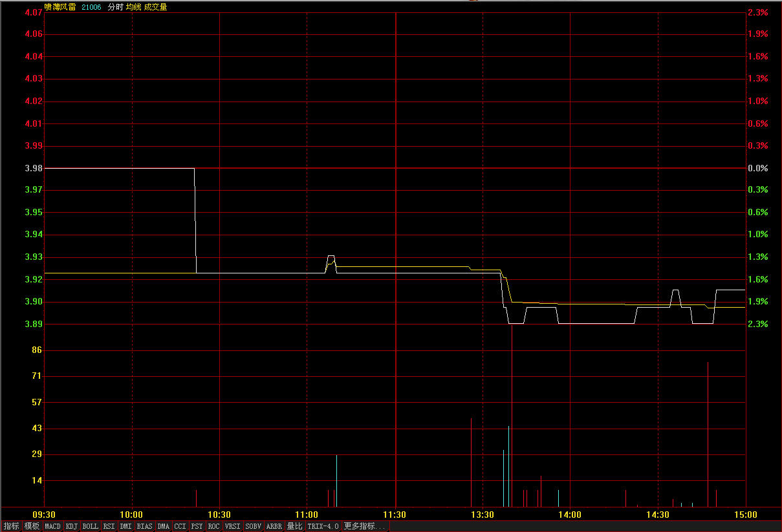Open the 指标 indicator tab
Viewport: 782px width, 532px height.
pyautogui.click(x=11, y=526)
